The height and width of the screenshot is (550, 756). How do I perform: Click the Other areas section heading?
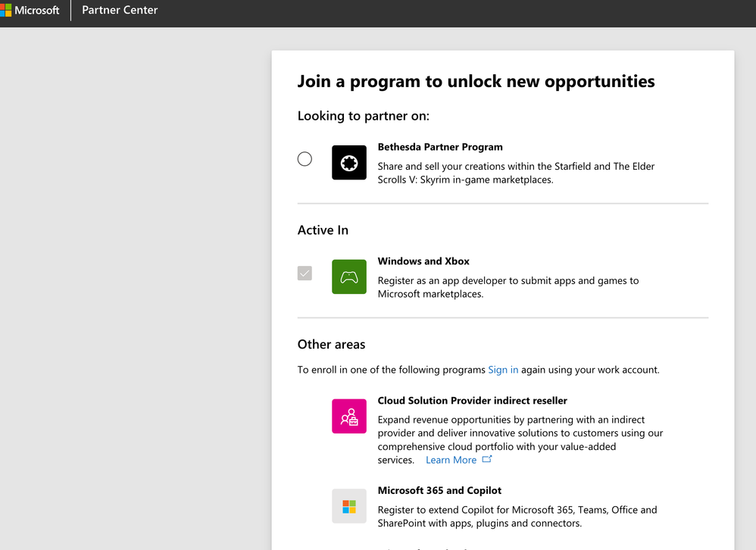pos(331,344)
